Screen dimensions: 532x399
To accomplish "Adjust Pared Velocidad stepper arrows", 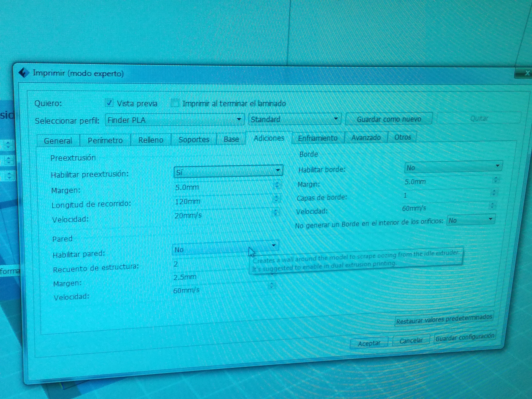I will (x=271, y=285).
